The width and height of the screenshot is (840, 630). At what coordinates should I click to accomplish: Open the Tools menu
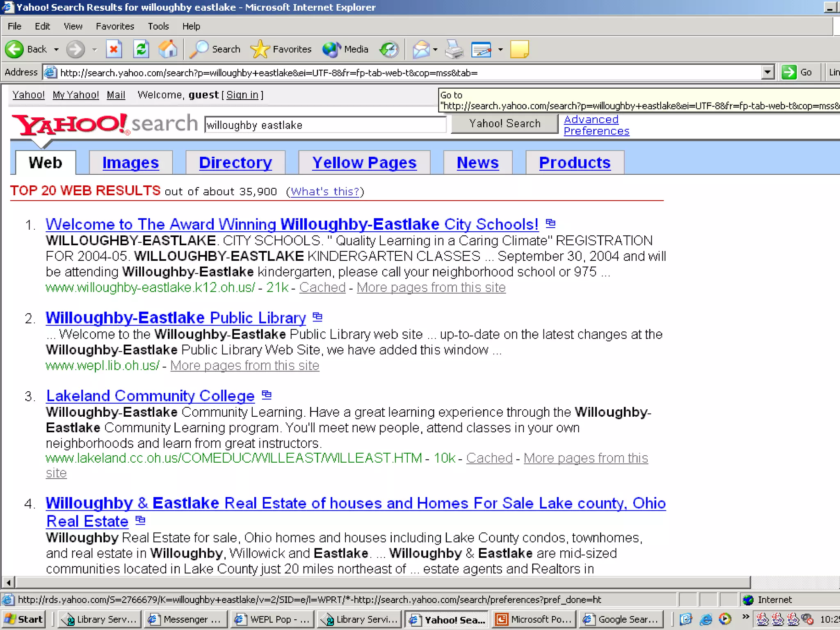click(158, 26)
